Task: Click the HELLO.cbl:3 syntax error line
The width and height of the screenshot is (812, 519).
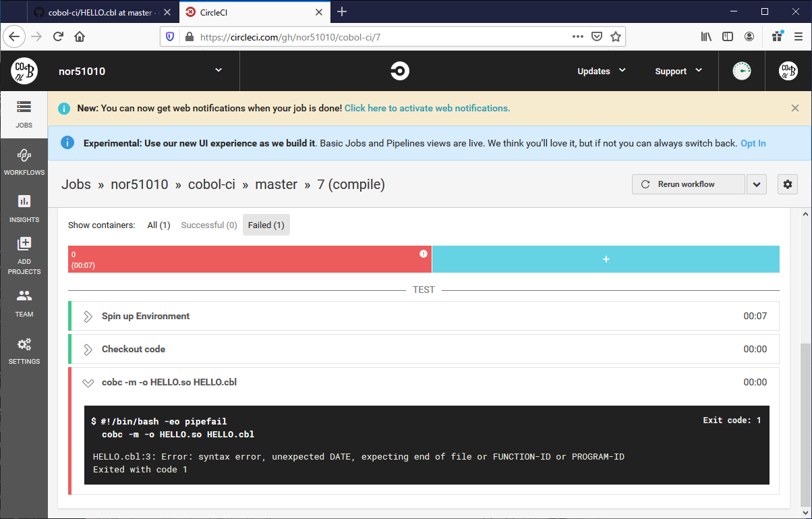Action: pos(358,457)
